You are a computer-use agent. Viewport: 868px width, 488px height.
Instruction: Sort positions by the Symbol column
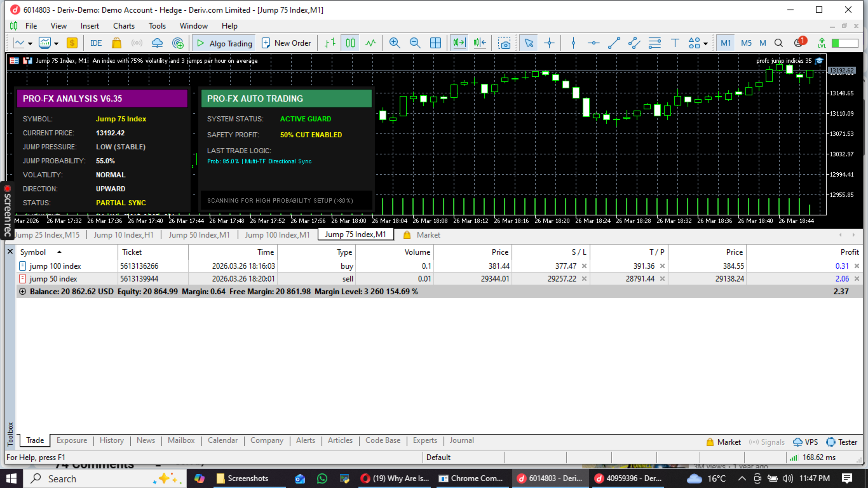pyautogui.click(x=68, y=252)
